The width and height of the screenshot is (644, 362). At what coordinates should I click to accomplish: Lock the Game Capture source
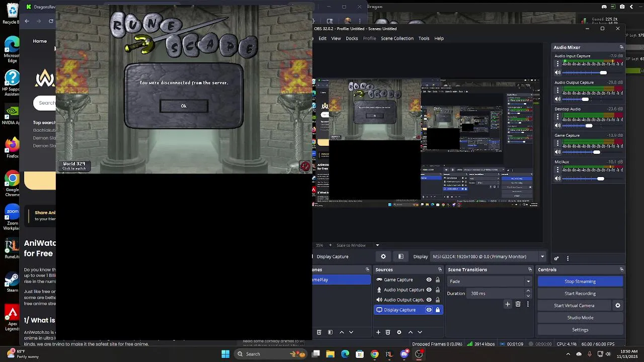pyautogui.click(x=438, y=280)
